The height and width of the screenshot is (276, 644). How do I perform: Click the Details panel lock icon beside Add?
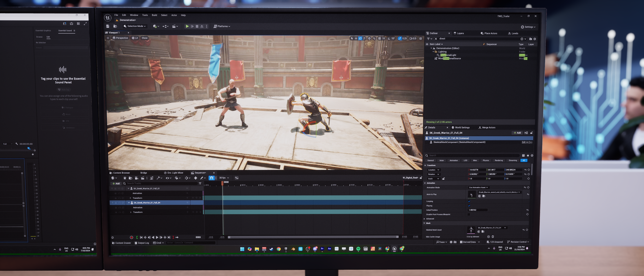[531, 133]
